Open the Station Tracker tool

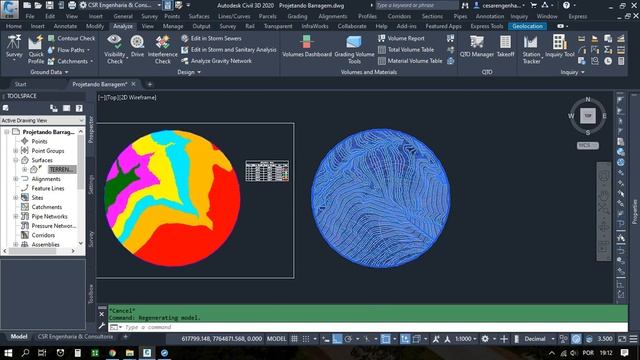click(531, 49)
